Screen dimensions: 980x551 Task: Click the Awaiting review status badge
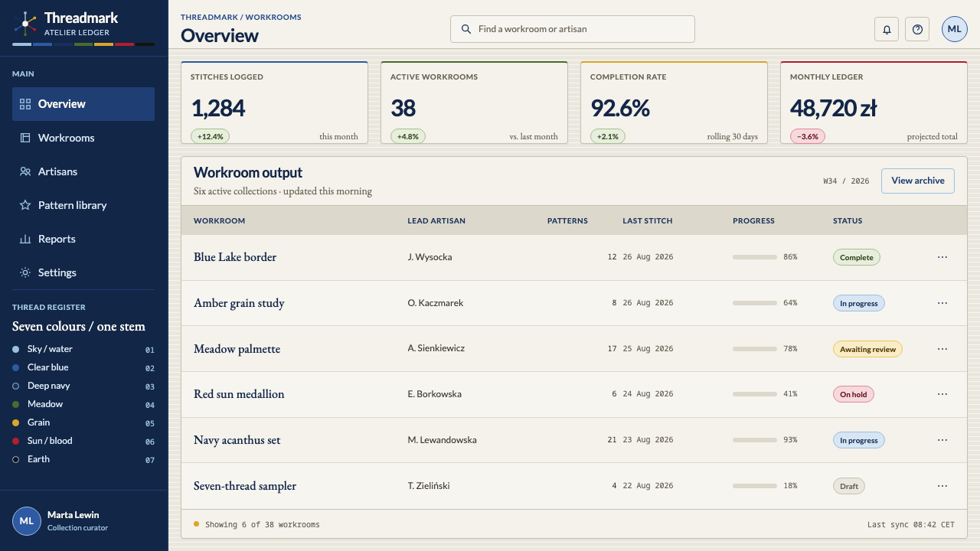click(867, 349)
